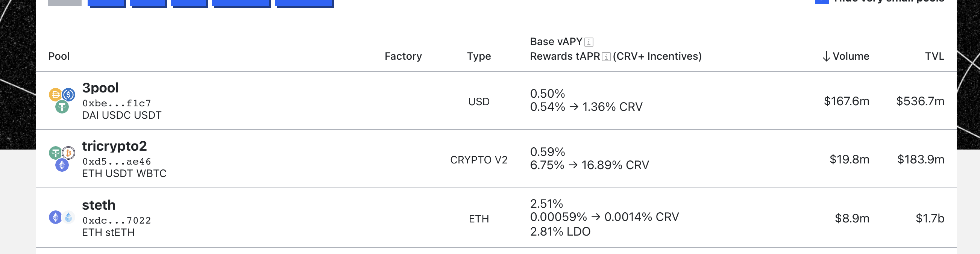
Task: Open the steth pool name link
Action: (99, 205)
